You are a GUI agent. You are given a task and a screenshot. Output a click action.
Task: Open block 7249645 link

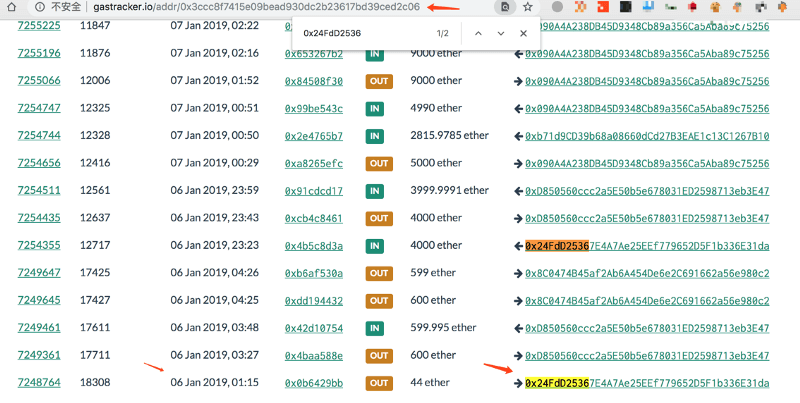pos(39,300)
